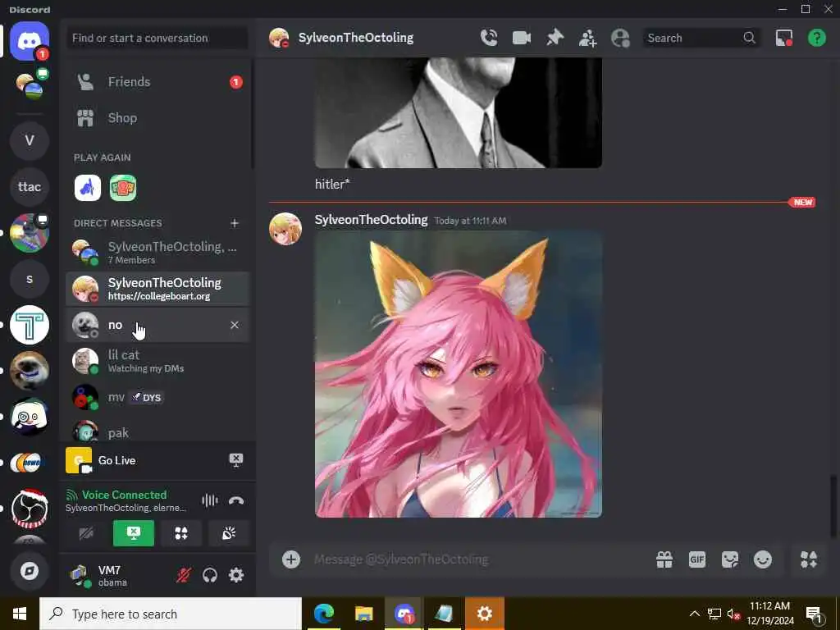Toggle green screen share button
This screenshot has width=840, height=630.
coord(134,533)
